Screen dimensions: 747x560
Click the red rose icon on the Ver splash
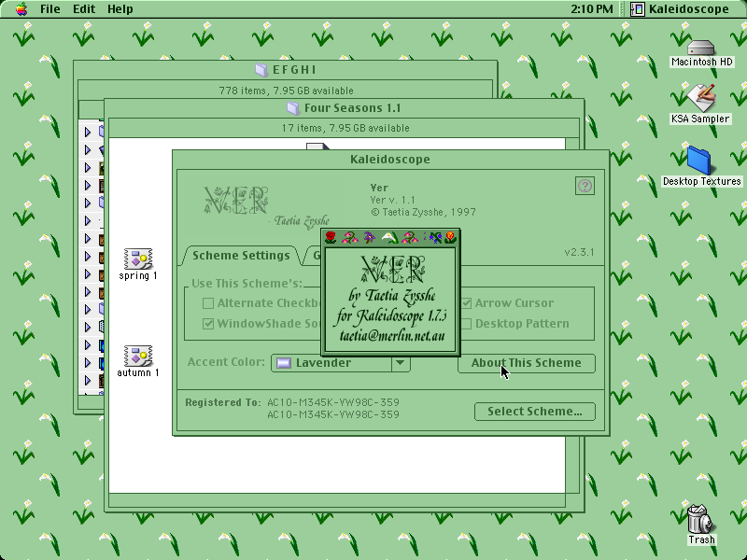click(x=331, y=237)
